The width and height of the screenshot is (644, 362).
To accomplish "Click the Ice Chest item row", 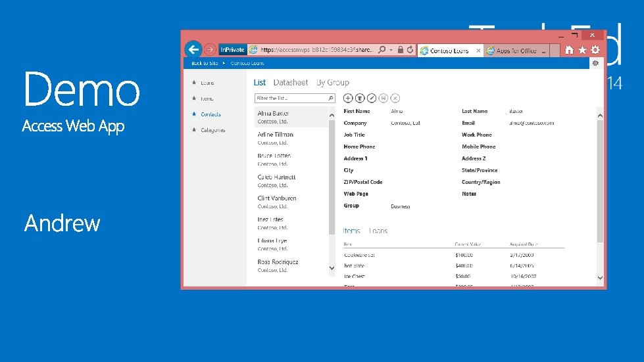I will click(x=453, y=277).
